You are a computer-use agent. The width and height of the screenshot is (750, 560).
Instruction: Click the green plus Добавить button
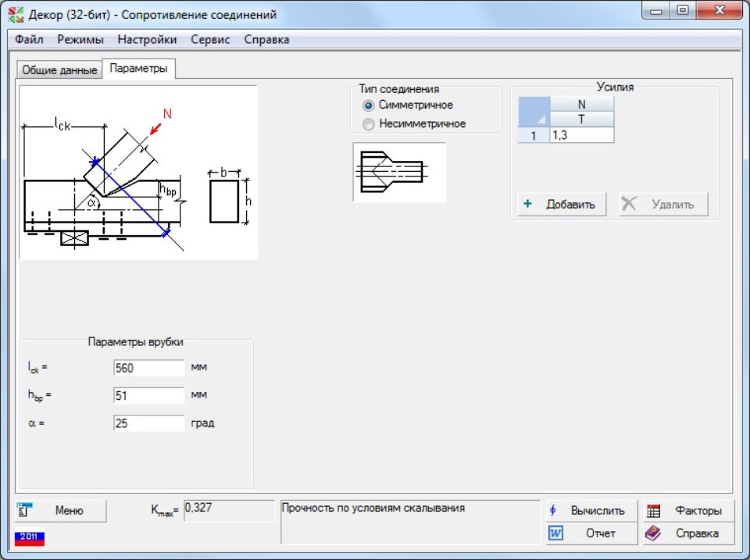pos(562,205)
